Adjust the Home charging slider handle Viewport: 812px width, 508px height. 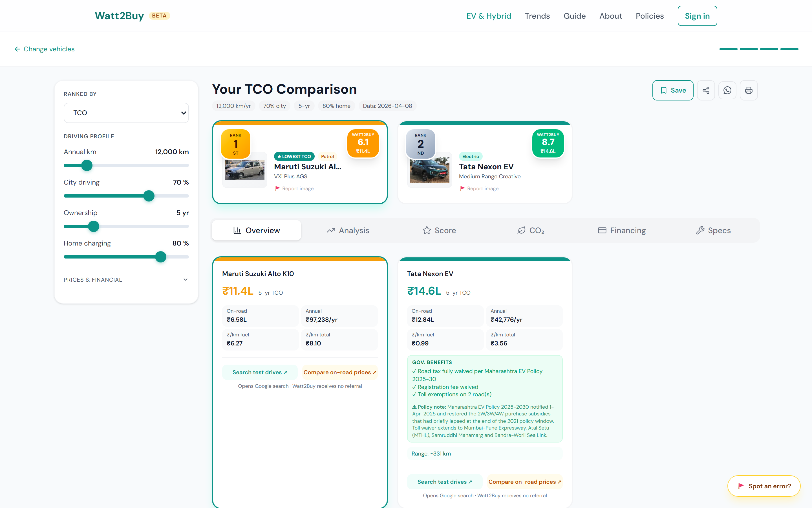pyautogui.click(x=161, y=257)
